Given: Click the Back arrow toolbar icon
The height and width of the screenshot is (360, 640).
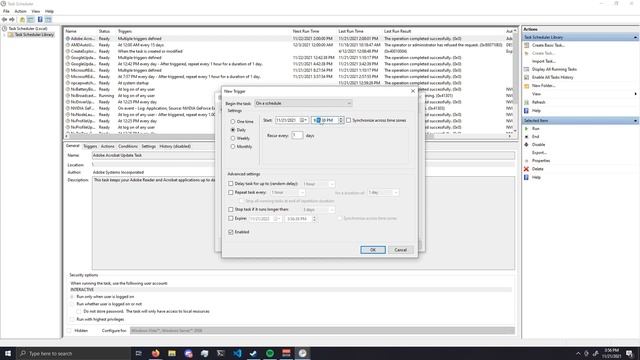Looking at the screenshot, I should coord(4,20).
